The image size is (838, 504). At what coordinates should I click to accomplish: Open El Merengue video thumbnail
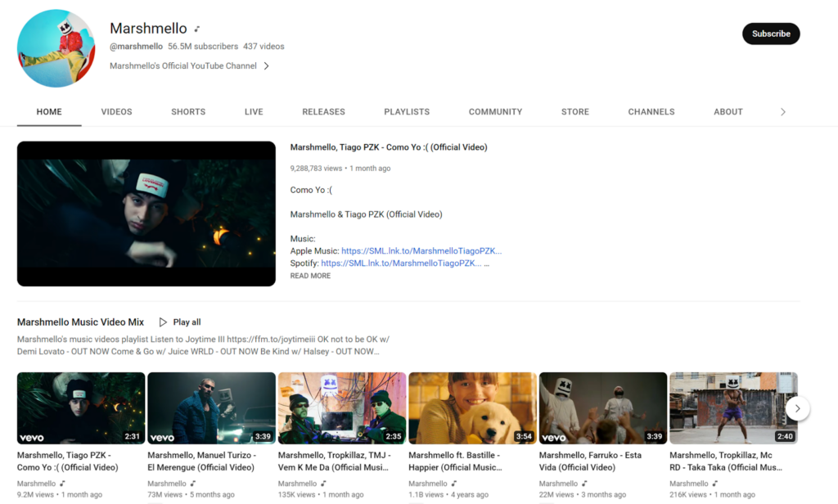click(212, 408)
